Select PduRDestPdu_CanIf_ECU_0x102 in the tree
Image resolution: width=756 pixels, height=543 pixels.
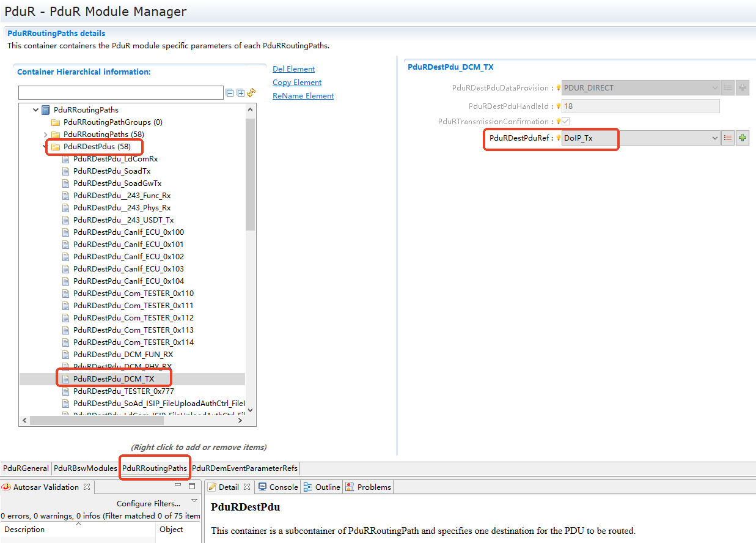pos(128,257)
